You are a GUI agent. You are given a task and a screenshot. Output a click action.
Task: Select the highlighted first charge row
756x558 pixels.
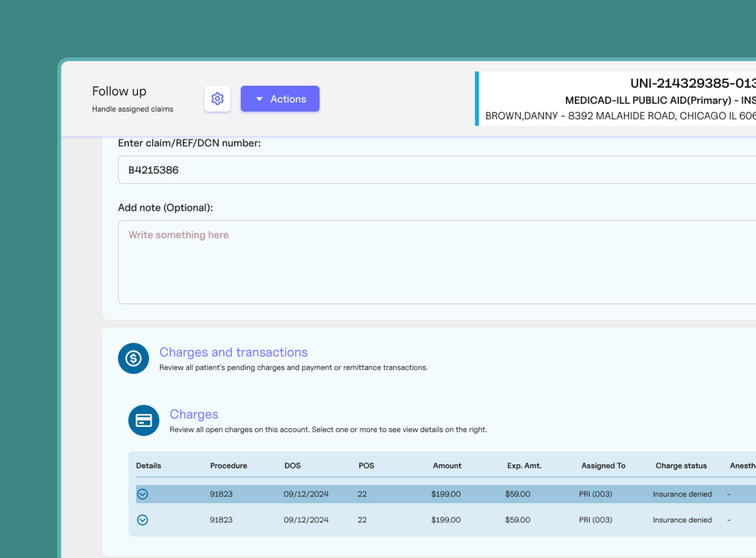[x=397, y=494]
